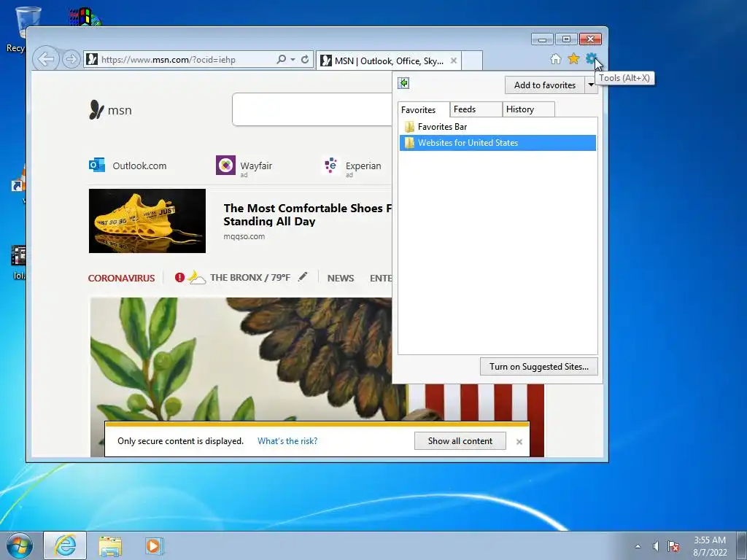Image resolution: width=747 pixels, height=560 pixels.
Task: Click the search magnifier in address bar
Action: tap(282, 60)
